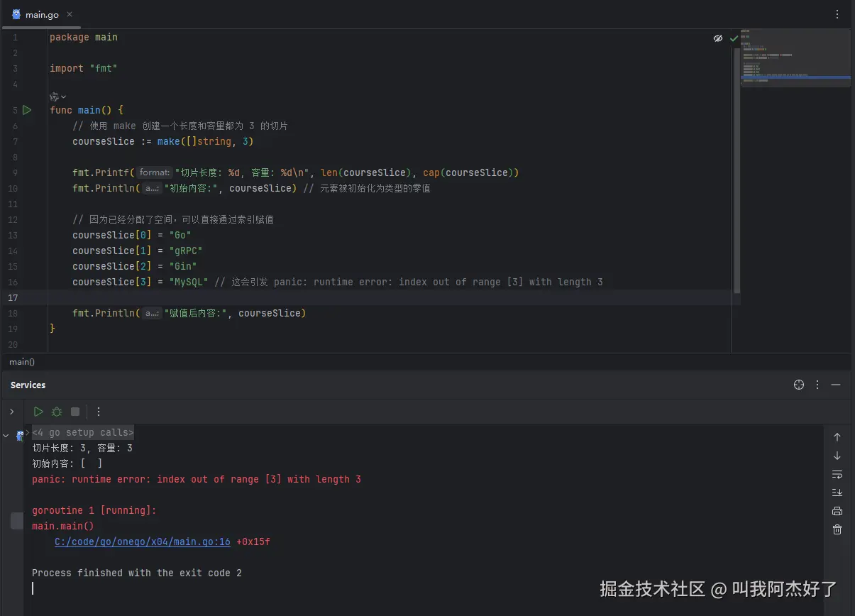
Task: Click the code minimap preview
Action: 795,58
